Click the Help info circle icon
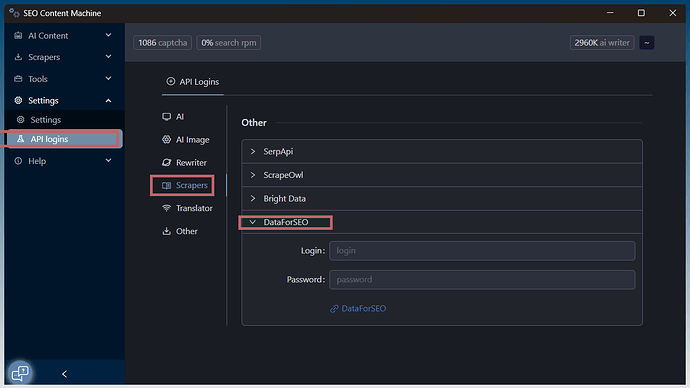This screenshot has width=690, height=388. 18,161
